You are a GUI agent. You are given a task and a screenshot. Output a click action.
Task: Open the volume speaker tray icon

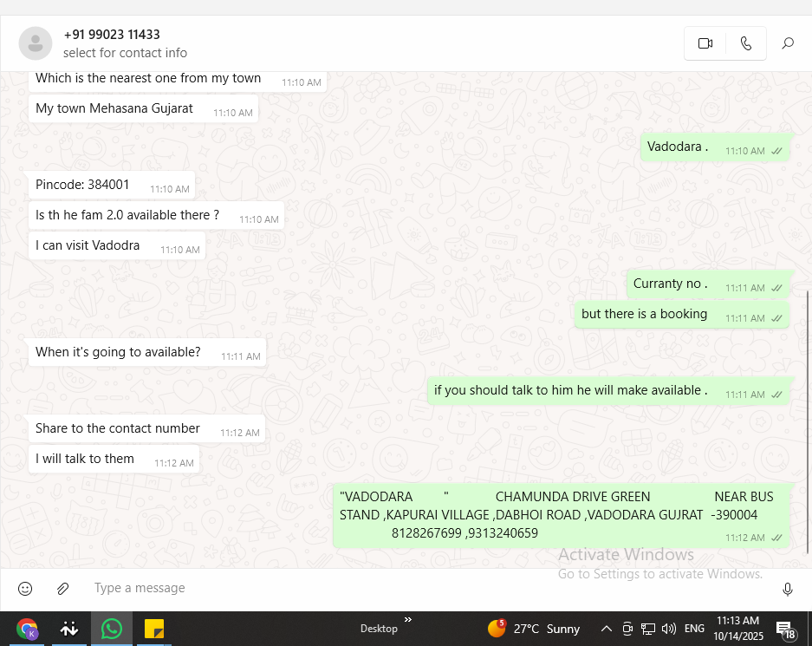[668, 629]
